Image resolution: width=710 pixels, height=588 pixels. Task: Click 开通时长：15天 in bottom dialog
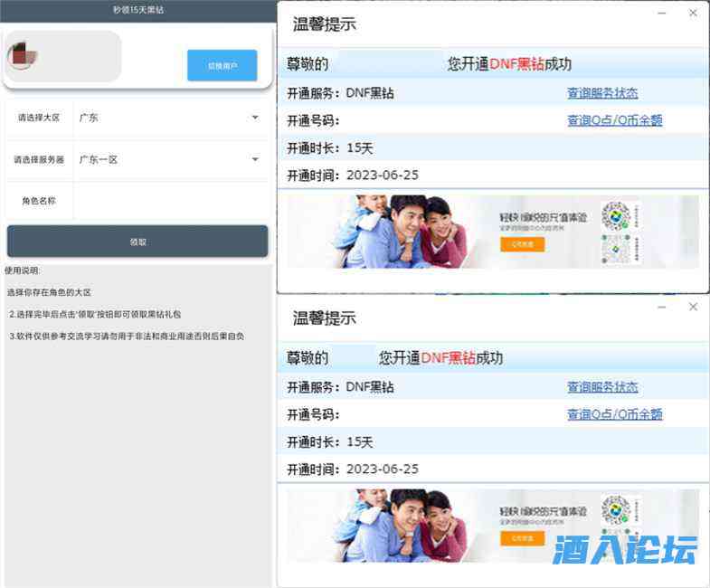(x=329, y=442)
